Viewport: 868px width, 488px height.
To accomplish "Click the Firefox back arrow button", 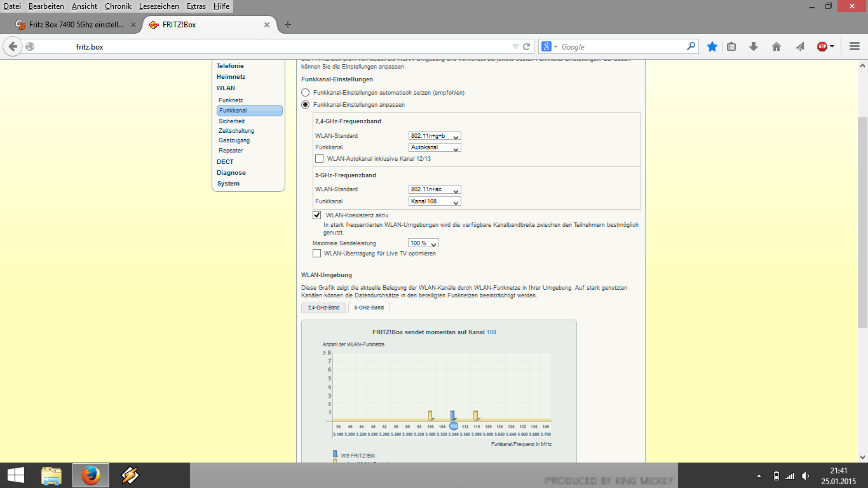I will (x=13, y=46).
